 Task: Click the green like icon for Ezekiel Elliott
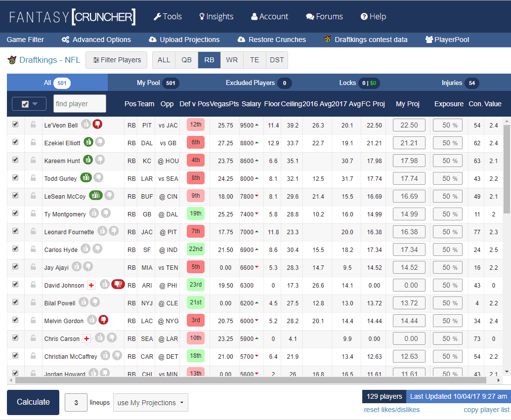[88, 142]
